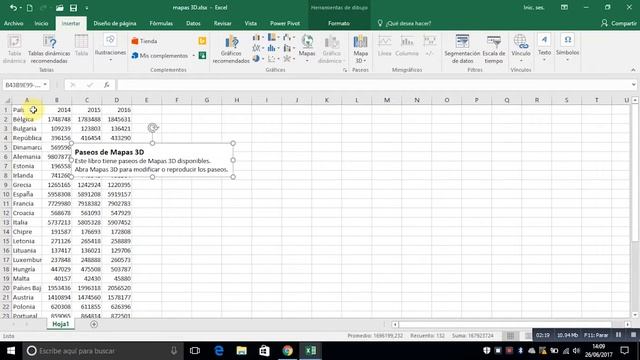Click the yellow Bing Maps add-in icon

point(202,41)
